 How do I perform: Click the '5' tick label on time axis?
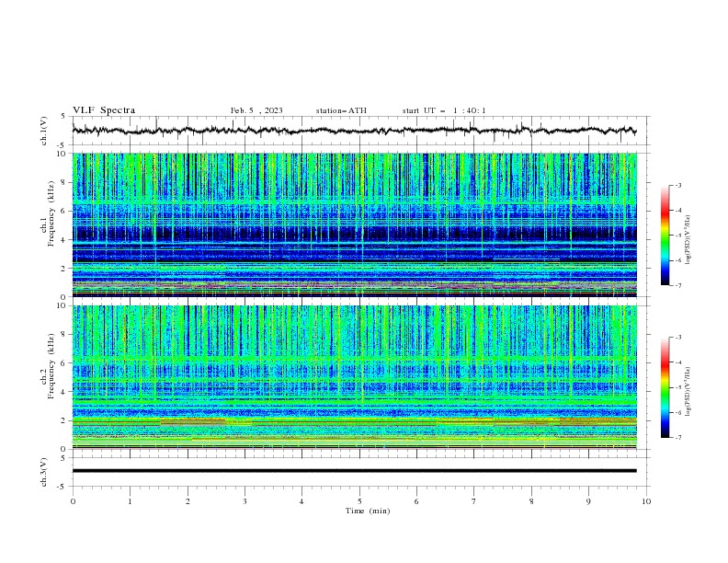[x=359, y=501]
